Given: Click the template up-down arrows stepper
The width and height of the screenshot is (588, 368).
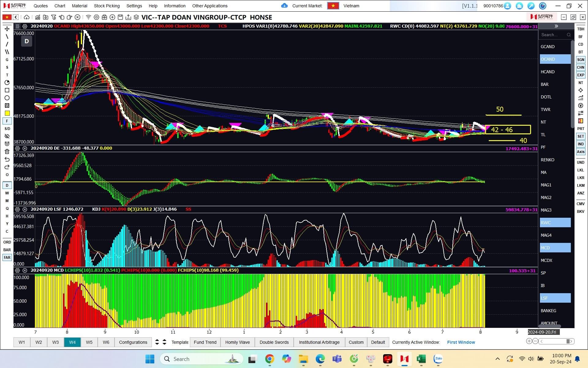Looking at the screenshot, I should (160, 342).
